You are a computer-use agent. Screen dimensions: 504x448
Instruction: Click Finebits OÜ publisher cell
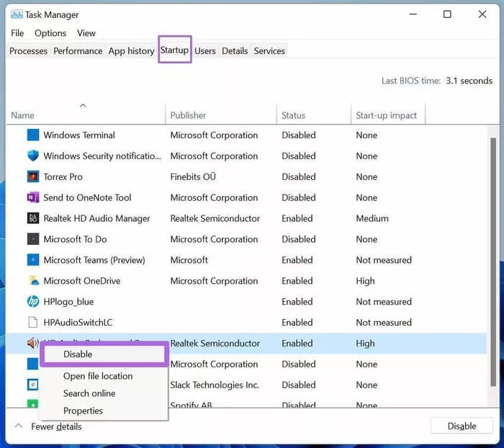[x=193, y=177]
